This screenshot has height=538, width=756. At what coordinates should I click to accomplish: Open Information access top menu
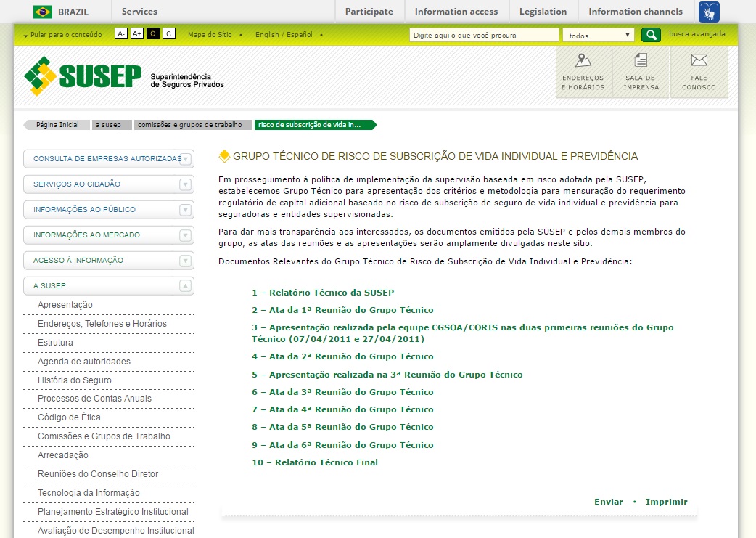point(456,12)
